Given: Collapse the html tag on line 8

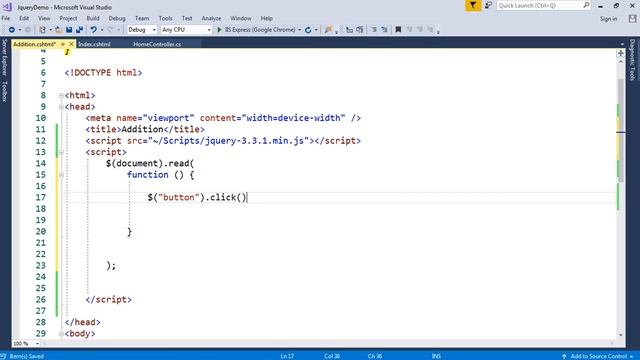Looking at the screenshot, I should 61,96.
